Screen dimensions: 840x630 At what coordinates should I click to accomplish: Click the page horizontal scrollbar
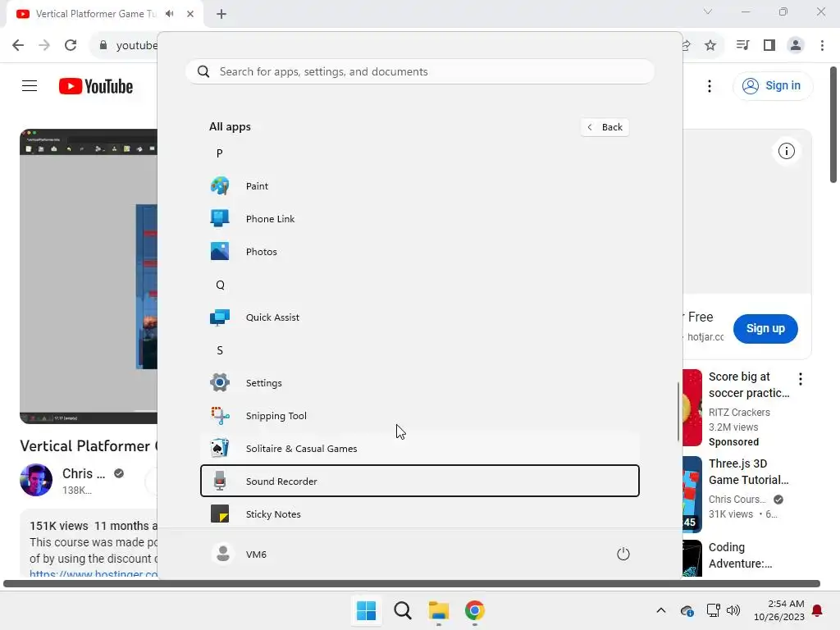tap(412, 583)
